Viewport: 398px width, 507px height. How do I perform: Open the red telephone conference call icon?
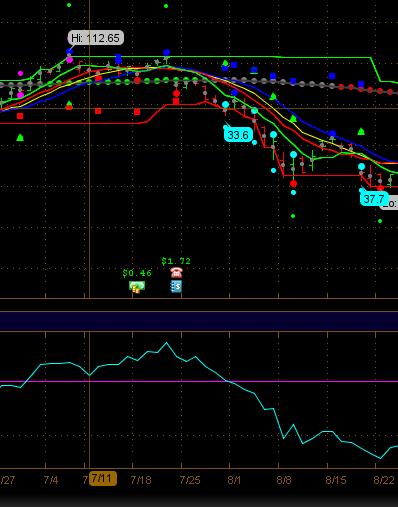(176, 272)
